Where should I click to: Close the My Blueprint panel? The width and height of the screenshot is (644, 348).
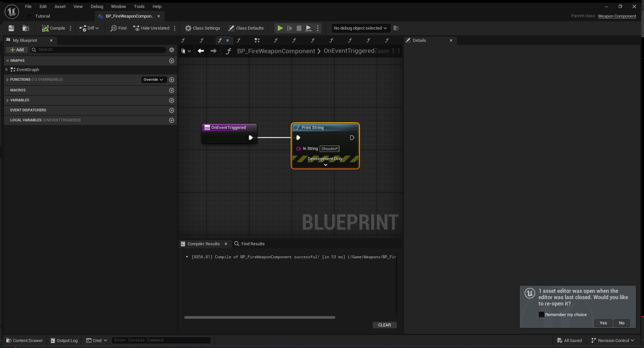click(51, 40)
